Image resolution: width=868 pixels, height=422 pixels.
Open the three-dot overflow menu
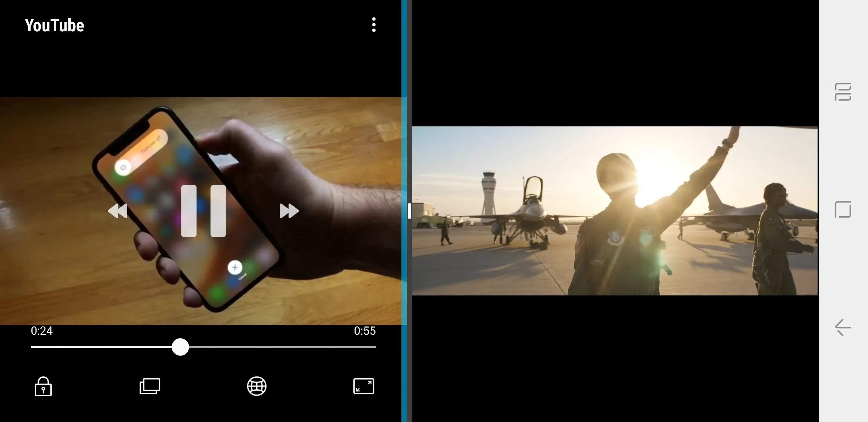click(x=374, y=25)
